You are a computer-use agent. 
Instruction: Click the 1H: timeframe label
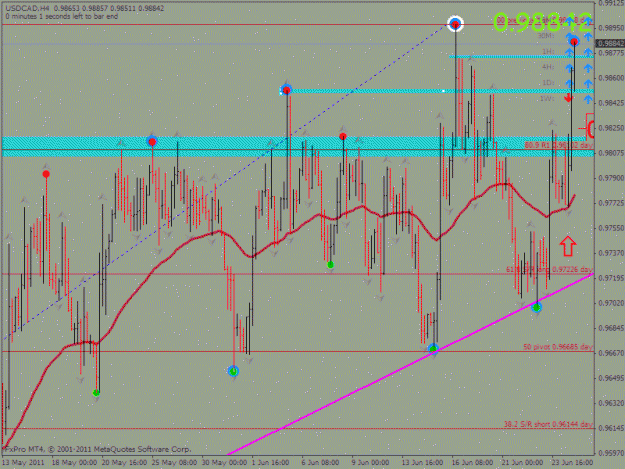coord(548,51)
